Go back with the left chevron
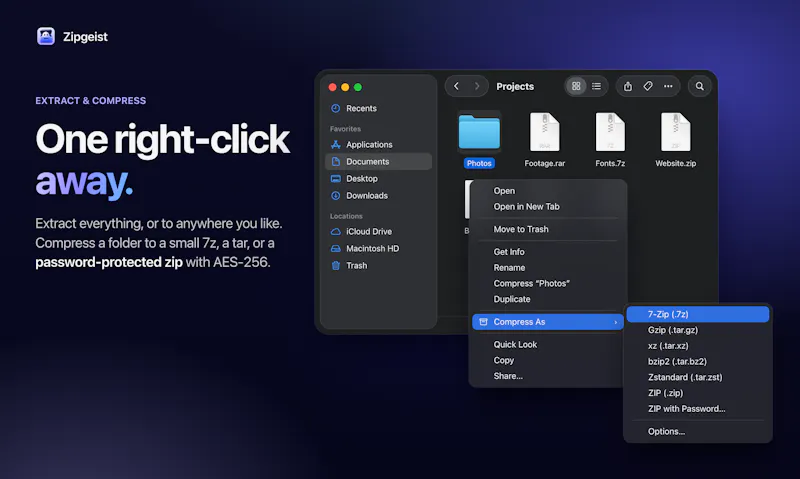The image size is (800, 479). point(456,86)
